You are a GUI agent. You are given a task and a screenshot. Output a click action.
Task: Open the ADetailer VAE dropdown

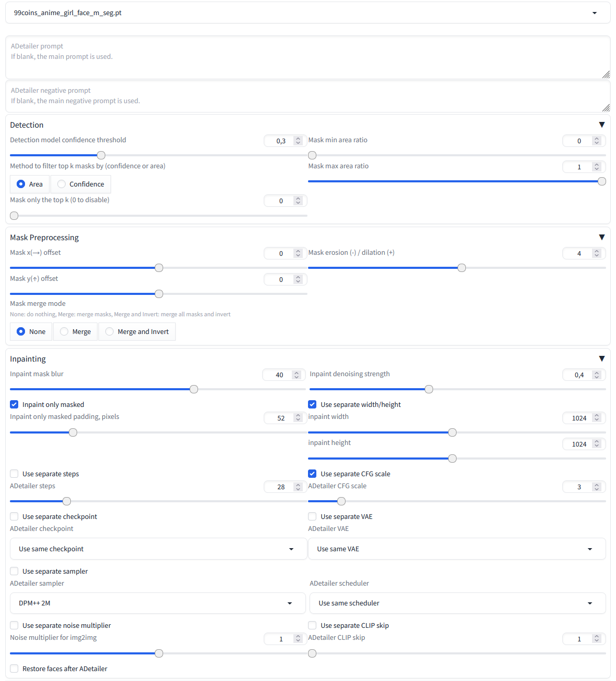click(x=589, y=549)
